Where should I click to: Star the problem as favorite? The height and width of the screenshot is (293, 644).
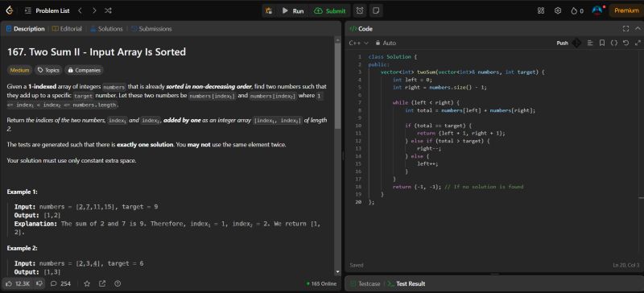87,283
